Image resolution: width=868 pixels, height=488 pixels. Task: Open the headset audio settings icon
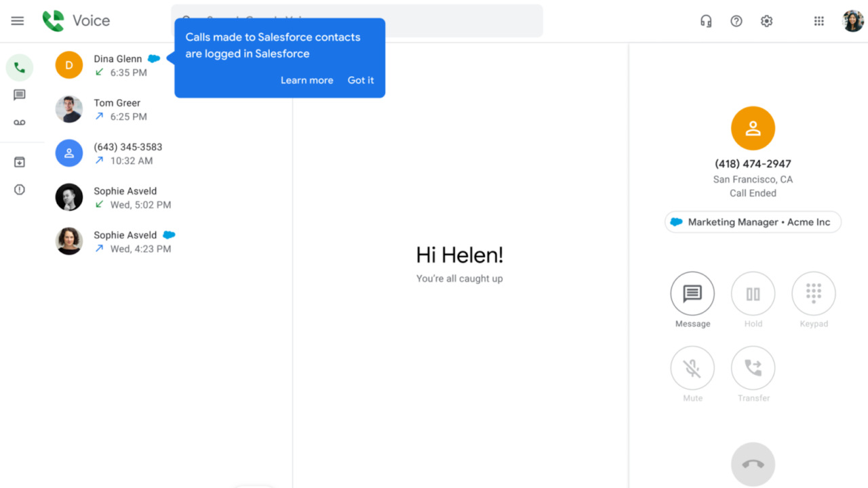coord(706,21)
